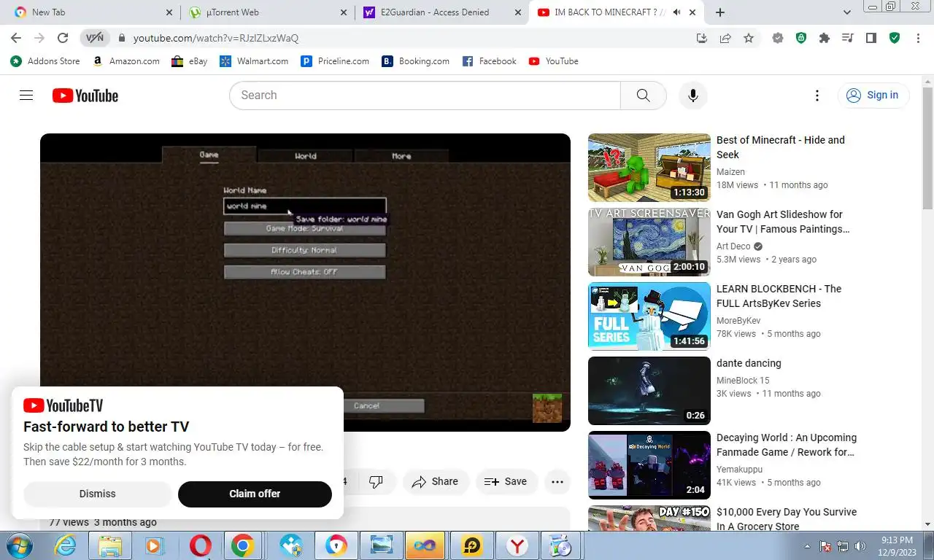934x560 pixels.
Task: Close the E2Guardian tab
Action: coord(518,12)
